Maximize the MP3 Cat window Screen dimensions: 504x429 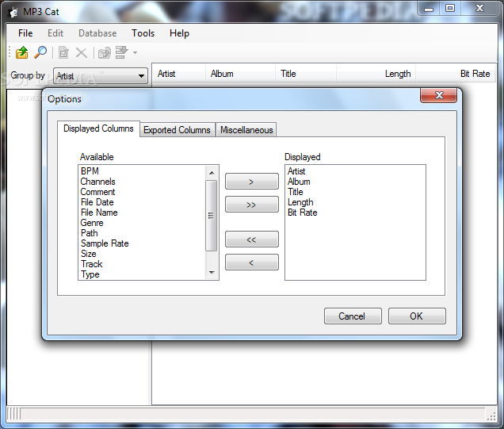point(450,9)
